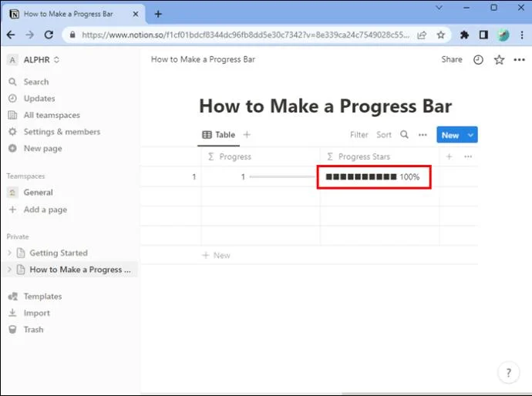Image resolution: width=532 pixels, height=396 pixels.
Task: Click the Progress bar in row 1
Action: [x=282, y=176]
